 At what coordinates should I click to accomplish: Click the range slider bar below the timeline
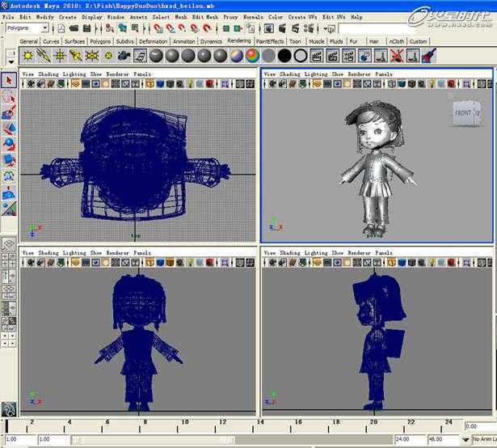153,440
